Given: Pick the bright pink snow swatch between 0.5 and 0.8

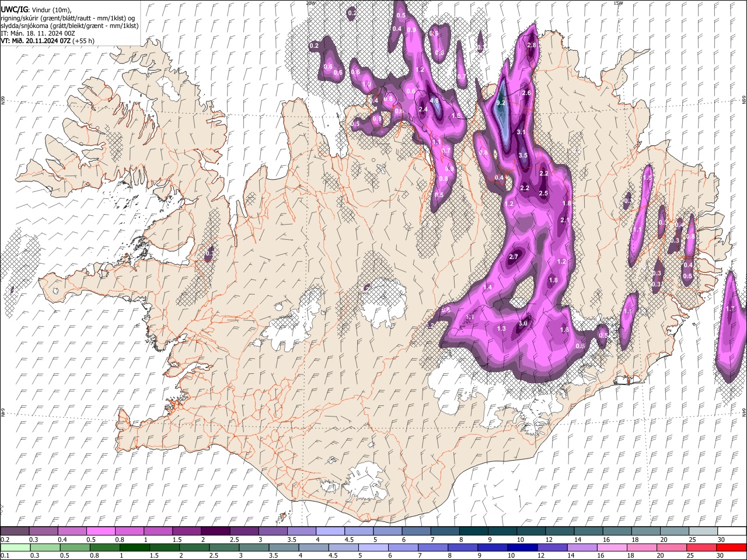Looking at the screenshot, I should click(101, 531).
